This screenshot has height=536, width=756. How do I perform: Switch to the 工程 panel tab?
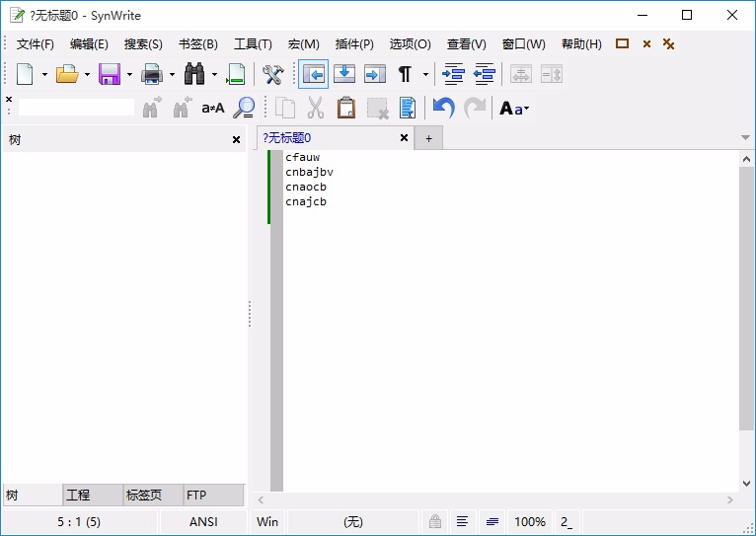92,495
